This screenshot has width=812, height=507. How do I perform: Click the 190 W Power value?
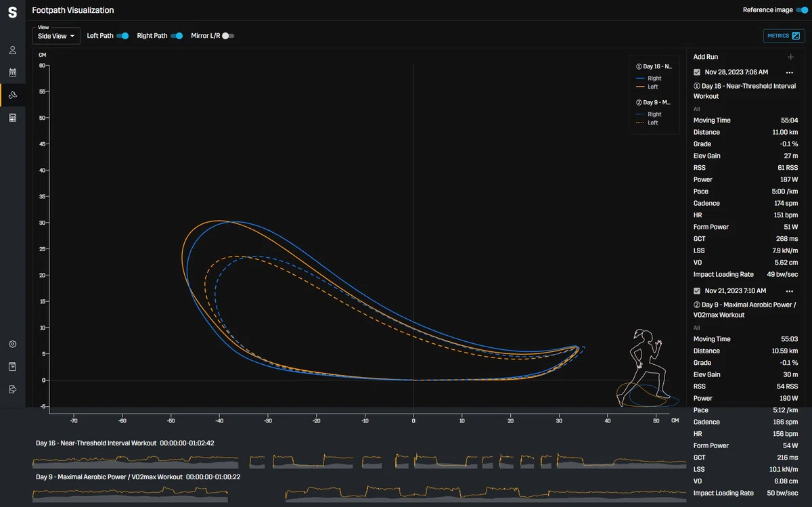pos(789,398)
